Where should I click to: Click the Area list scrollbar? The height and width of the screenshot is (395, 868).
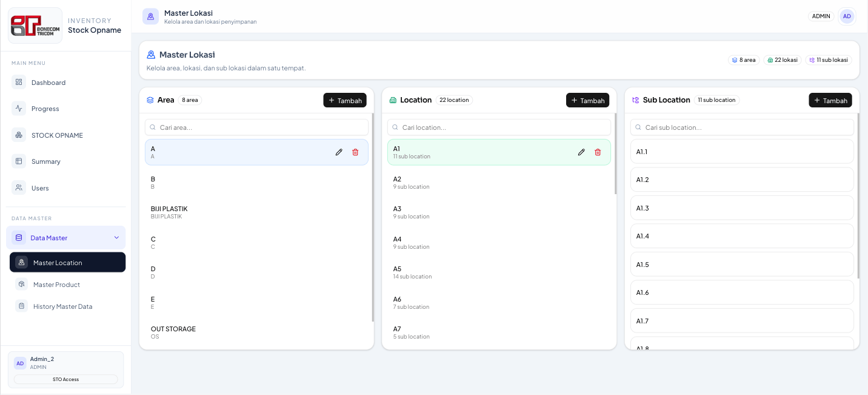[x=373, y=217]
